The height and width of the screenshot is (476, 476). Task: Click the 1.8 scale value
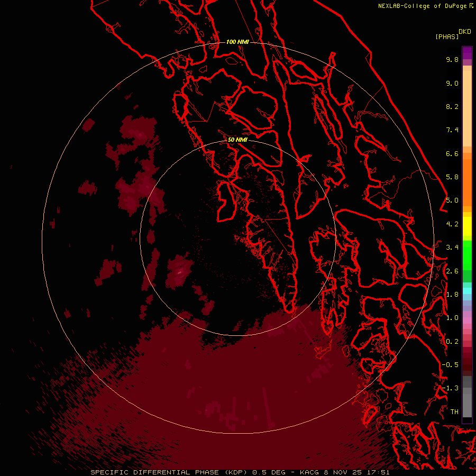tap(452, 295)
